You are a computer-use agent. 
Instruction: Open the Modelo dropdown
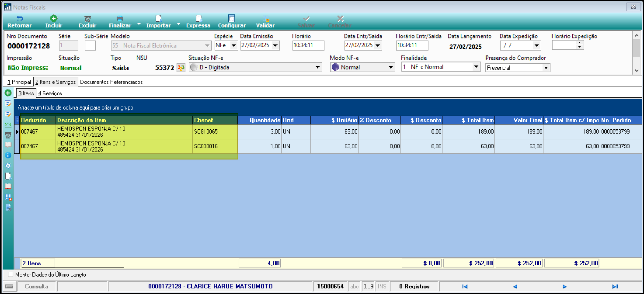click(x=207, y=45)
